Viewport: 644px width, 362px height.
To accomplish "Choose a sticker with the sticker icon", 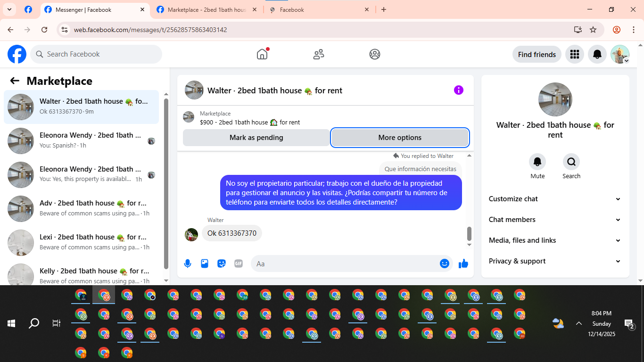I will pos(222,263).
